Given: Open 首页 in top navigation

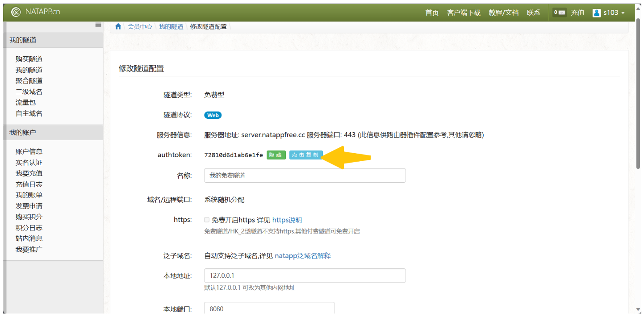Looking at the screenshot, I should point(432,13).
